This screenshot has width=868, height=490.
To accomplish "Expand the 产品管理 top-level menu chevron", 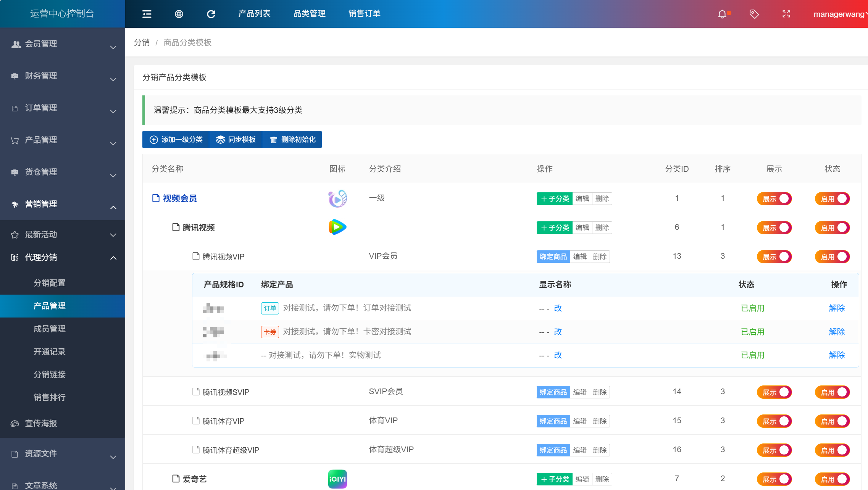I will (113, 143).
